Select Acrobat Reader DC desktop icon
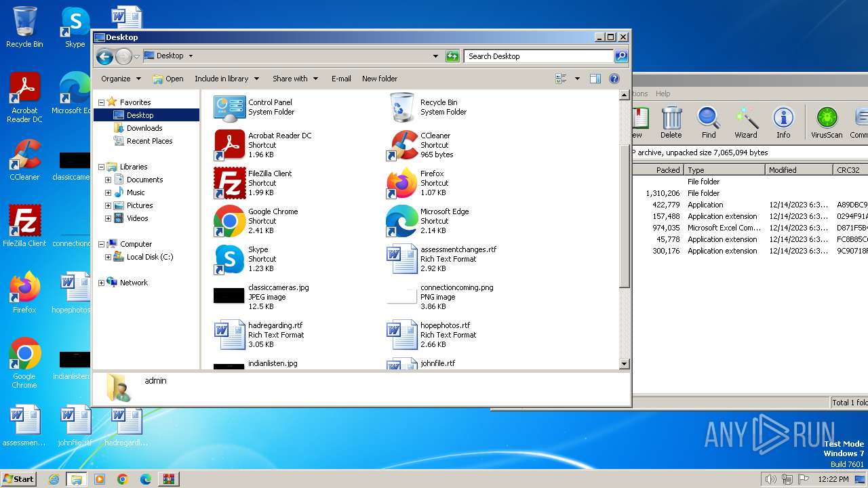The width and height of the screenshot is (868, 488). [24, 98]
